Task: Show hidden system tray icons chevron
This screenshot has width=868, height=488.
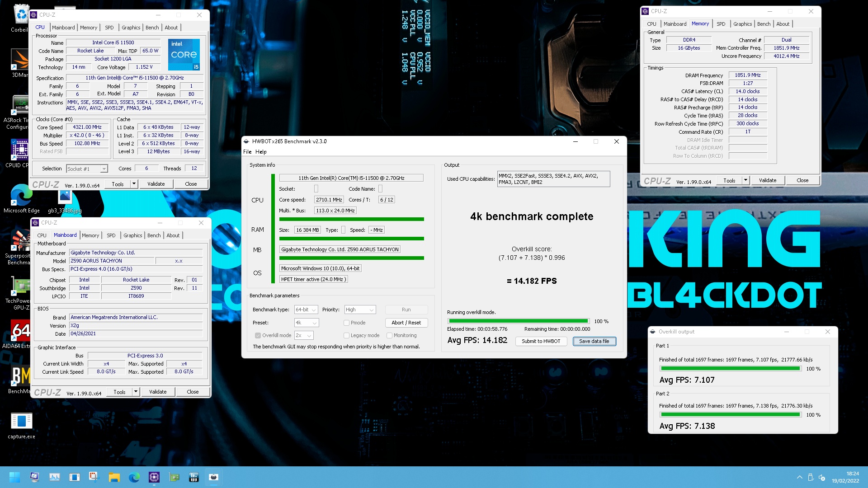Action: 799,477
